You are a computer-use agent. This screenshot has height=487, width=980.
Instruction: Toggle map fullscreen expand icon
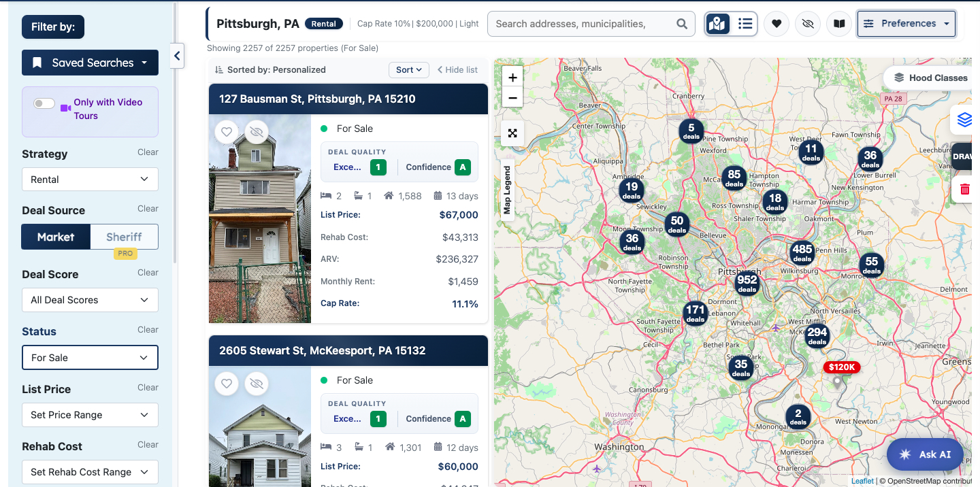tap(512, 133)
